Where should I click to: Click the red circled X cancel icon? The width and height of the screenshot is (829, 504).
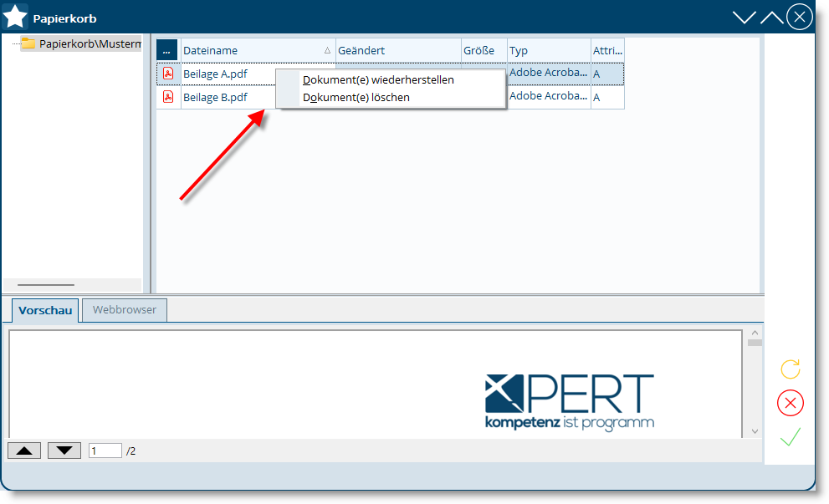point(790,403)
